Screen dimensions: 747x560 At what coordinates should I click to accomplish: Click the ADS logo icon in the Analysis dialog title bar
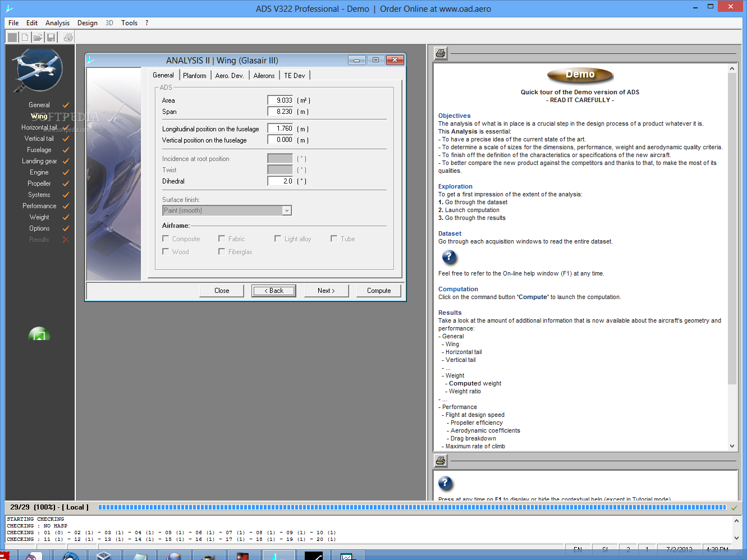click(91, 60)
